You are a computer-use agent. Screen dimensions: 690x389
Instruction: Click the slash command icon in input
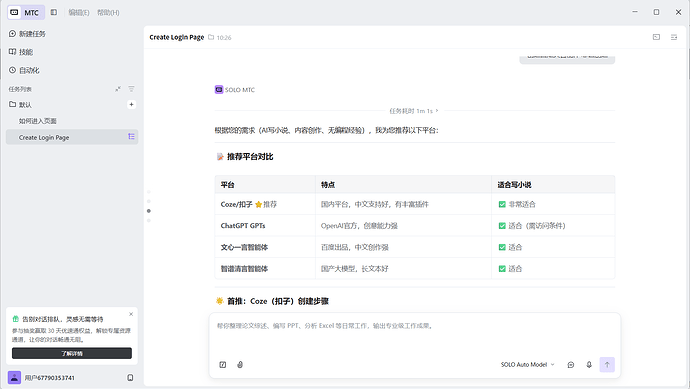223,365
